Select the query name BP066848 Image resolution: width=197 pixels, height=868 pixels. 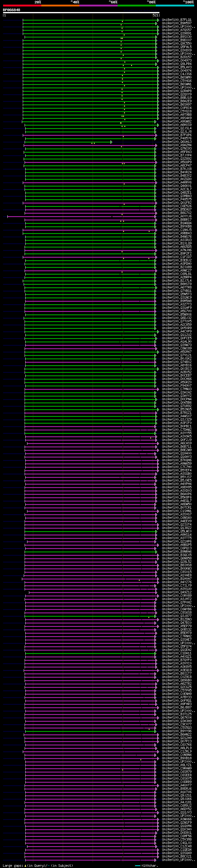pos(12,10)
